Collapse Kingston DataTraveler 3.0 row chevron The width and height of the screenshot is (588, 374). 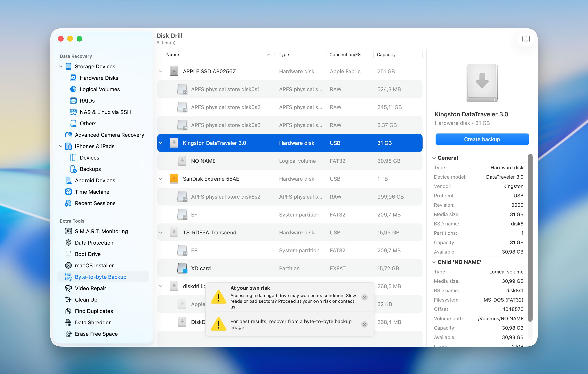click(160, 143)
